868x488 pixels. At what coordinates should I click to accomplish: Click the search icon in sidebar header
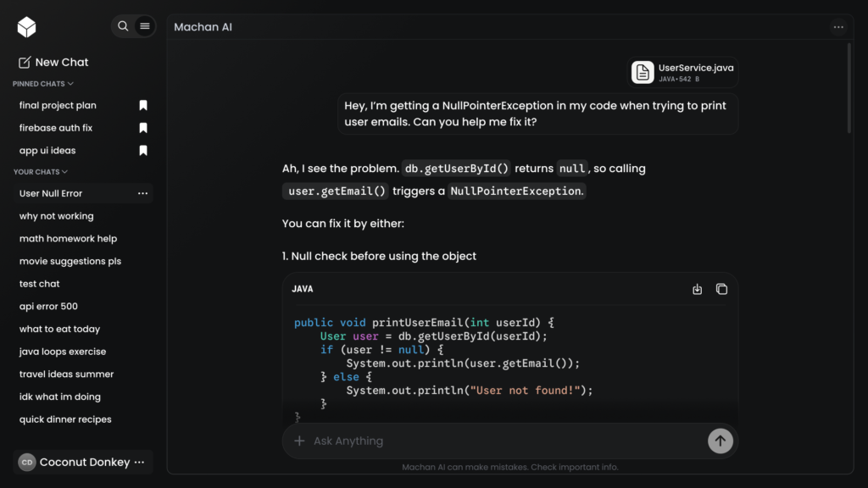click(x=123, y=26)
